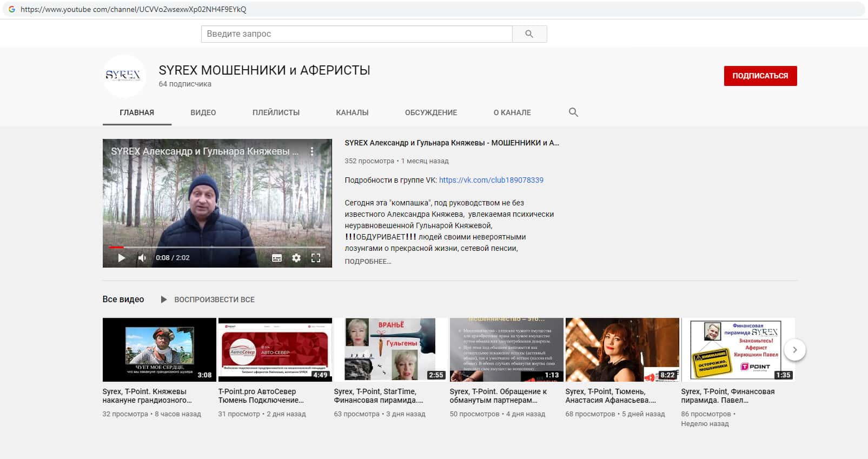Screen dimensions: 868x459
Task: Open the ПЛЕЙЛИСТЫ tab
Action: pyautogui.click(x=276, y=112)
